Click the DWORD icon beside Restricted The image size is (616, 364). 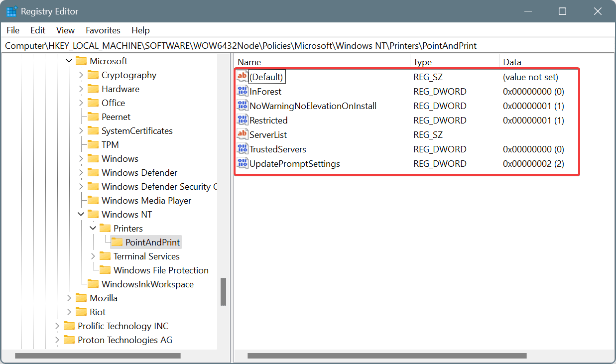tap(242, 120)
